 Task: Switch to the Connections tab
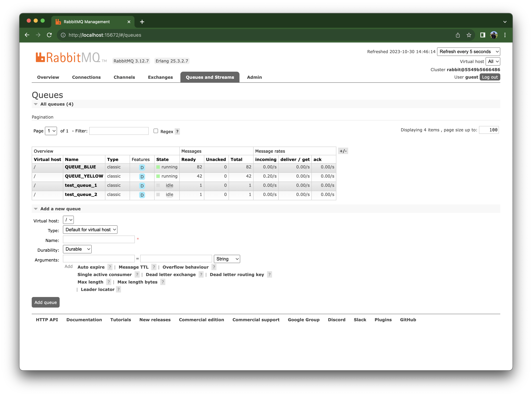tap(86, 77)
